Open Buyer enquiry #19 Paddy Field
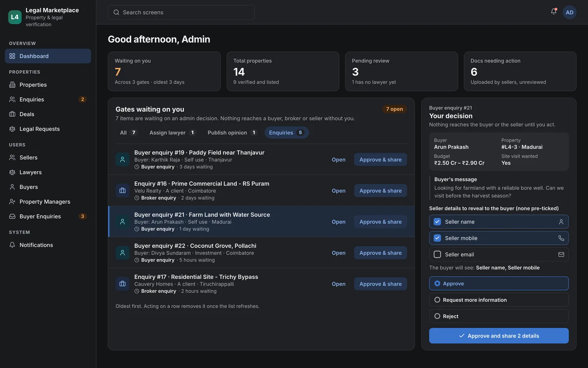The width and height of the screenshot is (588, 368). coord(339,159)
